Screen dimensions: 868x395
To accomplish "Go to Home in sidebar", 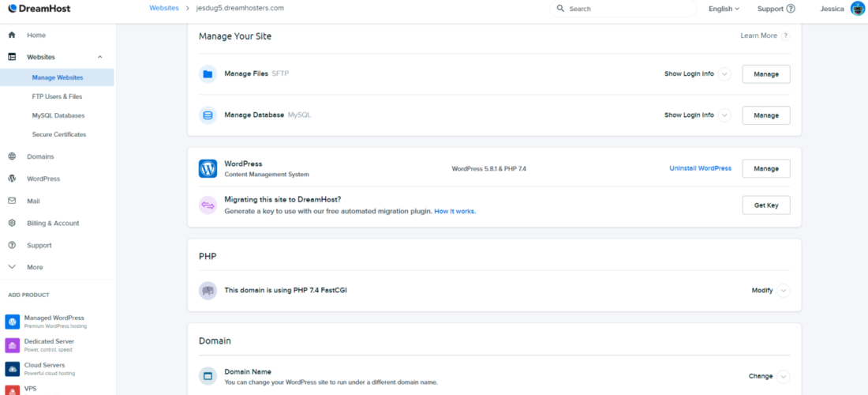I will (x=36, y=35).
